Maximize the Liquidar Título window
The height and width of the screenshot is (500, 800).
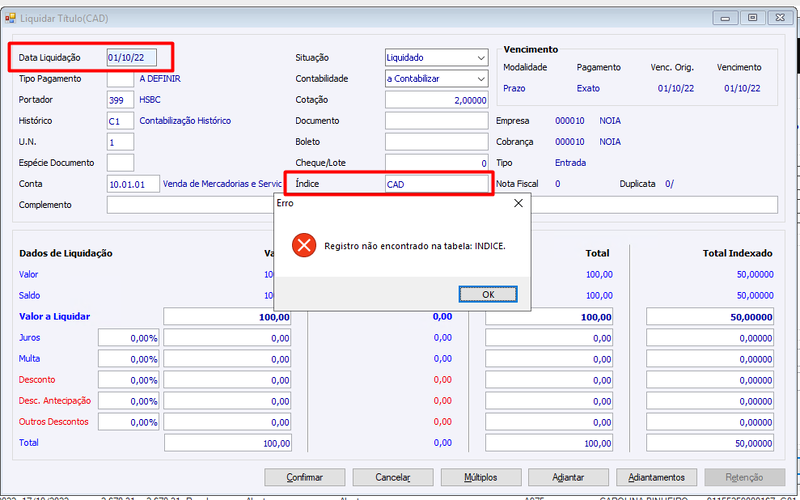[x=753, y=18]
